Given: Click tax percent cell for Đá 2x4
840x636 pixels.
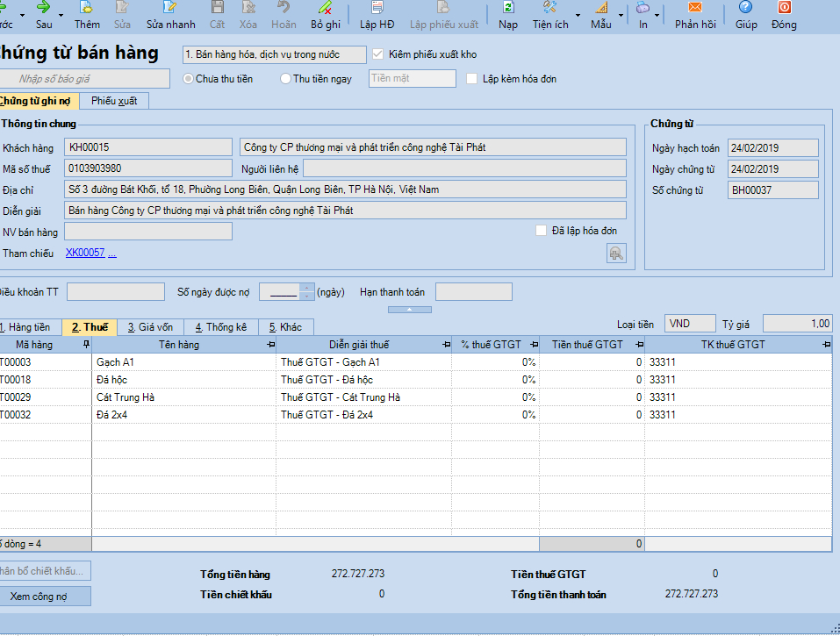Looking at the screenshot, I should click(x=495, y=415).
